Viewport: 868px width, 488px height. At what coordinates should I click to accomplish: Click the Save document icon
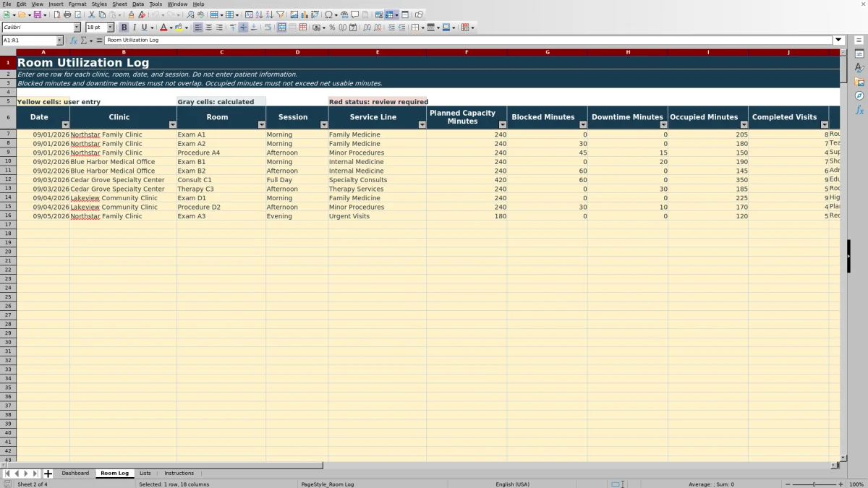point(37,14)
